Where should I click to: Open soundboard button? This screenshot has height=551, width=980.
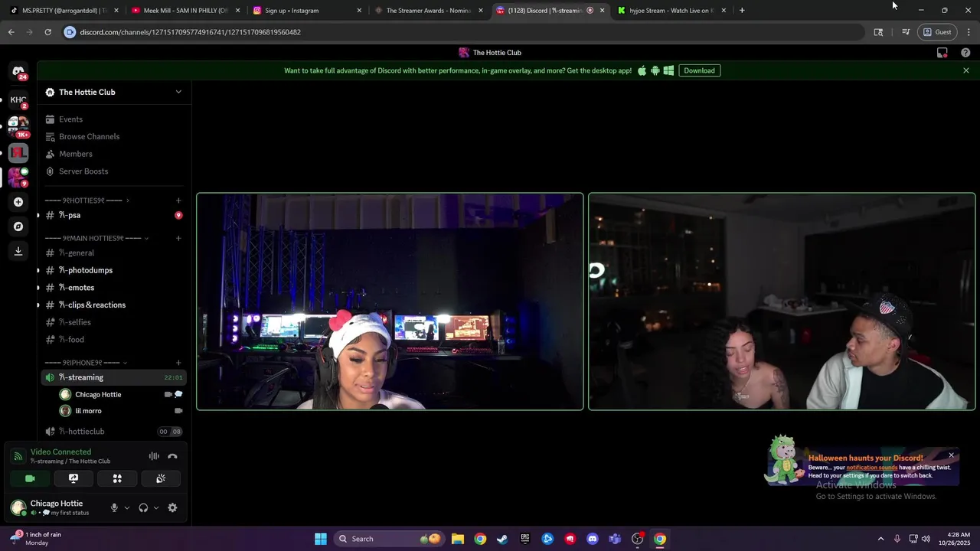coord(161,478)
